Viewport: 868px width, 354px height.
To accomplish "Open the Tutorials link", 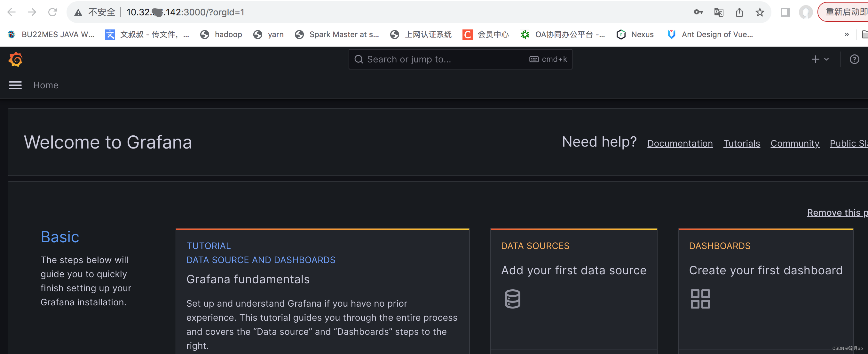I will click(x=741, y=143).
